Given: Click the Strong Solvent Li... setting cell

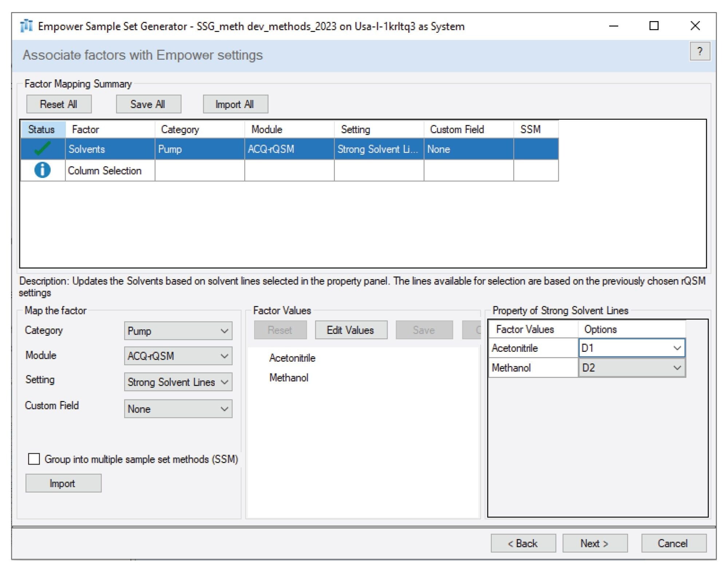Looking at the screenshot, I should click(379, 149).
